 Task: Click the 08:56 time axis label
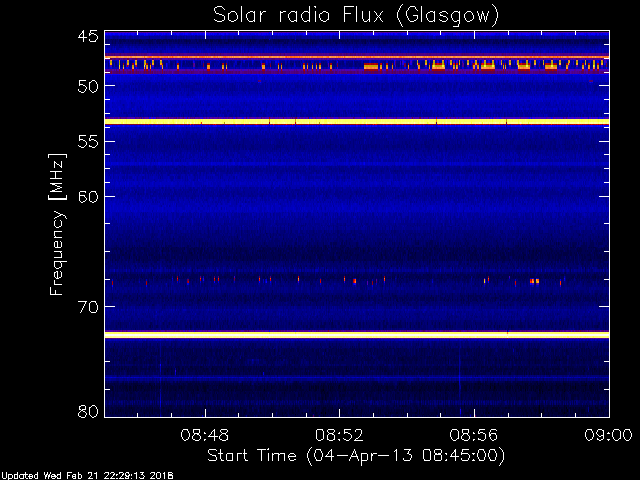[473, 435]
